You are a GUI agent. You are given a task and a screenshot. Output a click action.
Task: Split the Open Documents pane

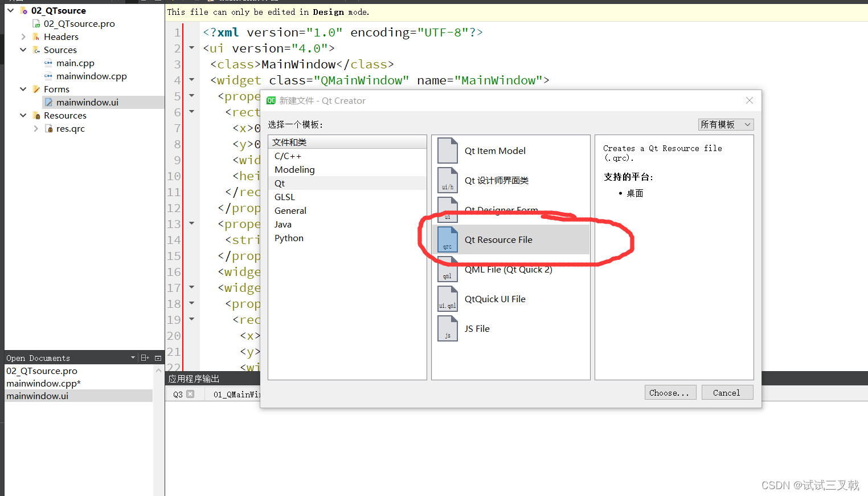[145, 357]
